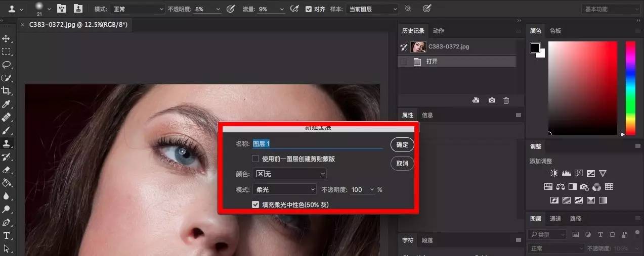Enable airbrush-style build-up icon
The image size is (644, 256).
(x=294, y=9)
